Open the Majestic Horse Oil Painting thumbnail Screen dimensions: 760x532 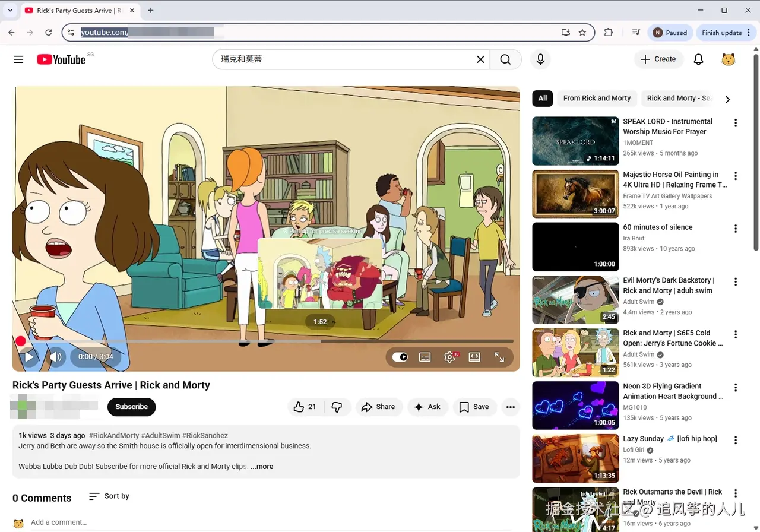[x=575, y=194]
